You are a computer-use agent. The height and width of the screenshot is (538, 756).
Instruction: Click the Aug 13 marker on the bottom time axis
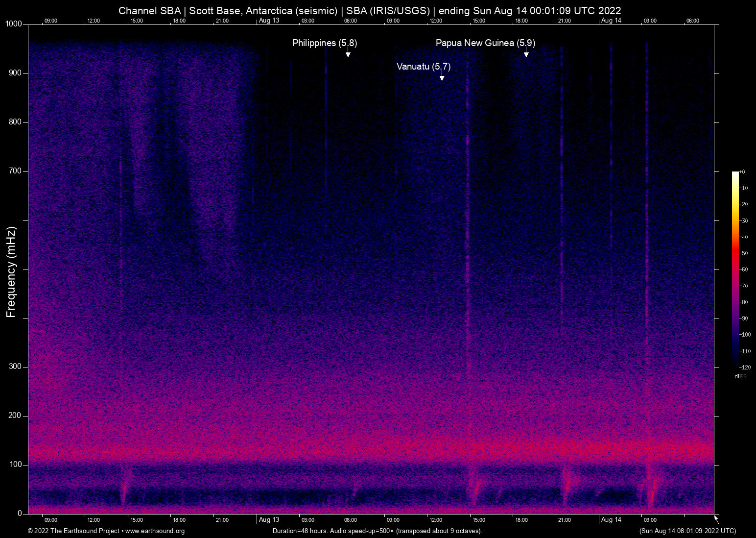click(x=269, y=520)
